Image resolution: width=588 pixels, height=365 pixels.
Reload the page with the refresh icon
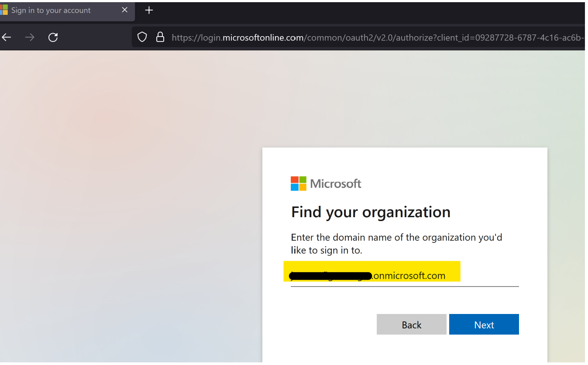(53, 38)
